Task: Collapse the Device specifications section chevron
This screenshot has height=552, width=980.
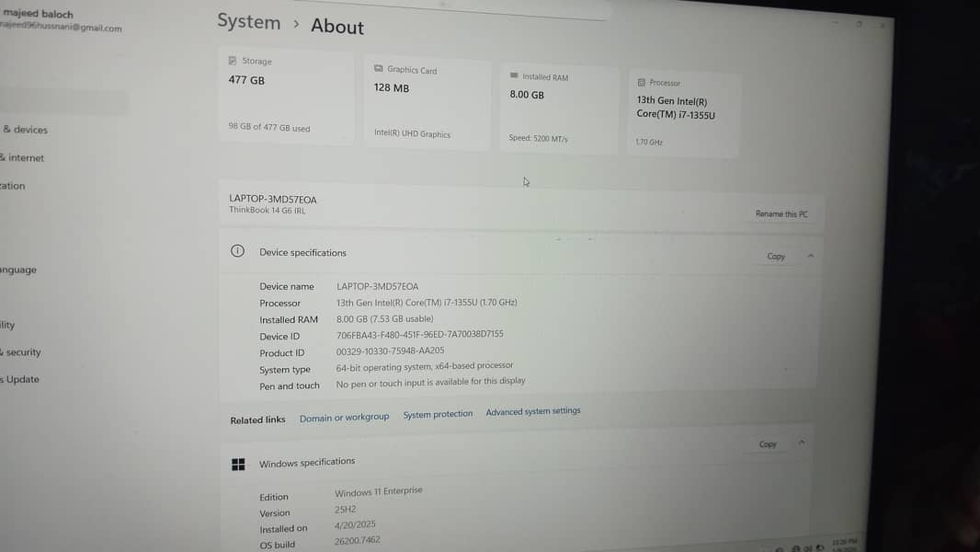Action: click(811, 256)
